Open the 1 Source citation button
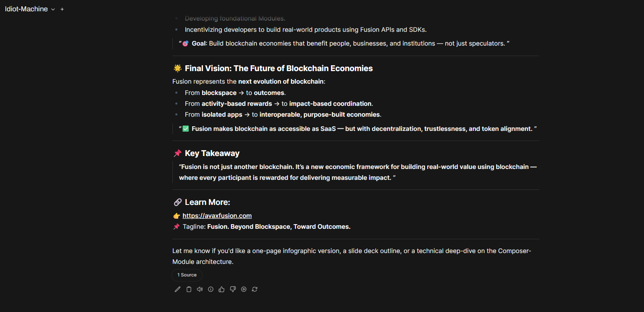Viewport: 644px width, 312px height. (187, 275)
